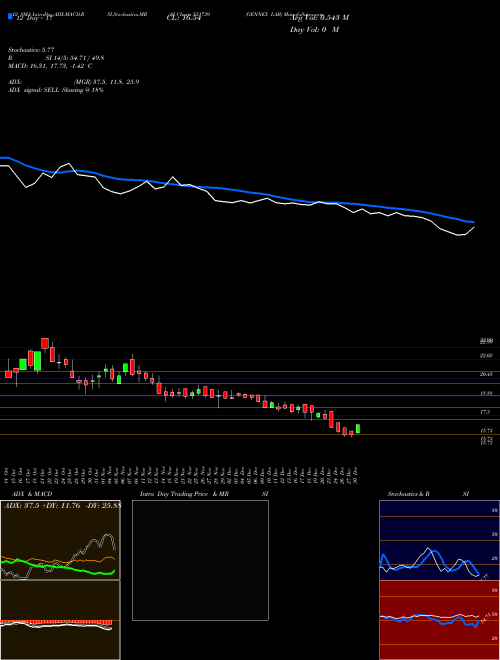Click the blue 12 SMA legend square
This screenshot has height=660, width=500.
click(10, 16)
